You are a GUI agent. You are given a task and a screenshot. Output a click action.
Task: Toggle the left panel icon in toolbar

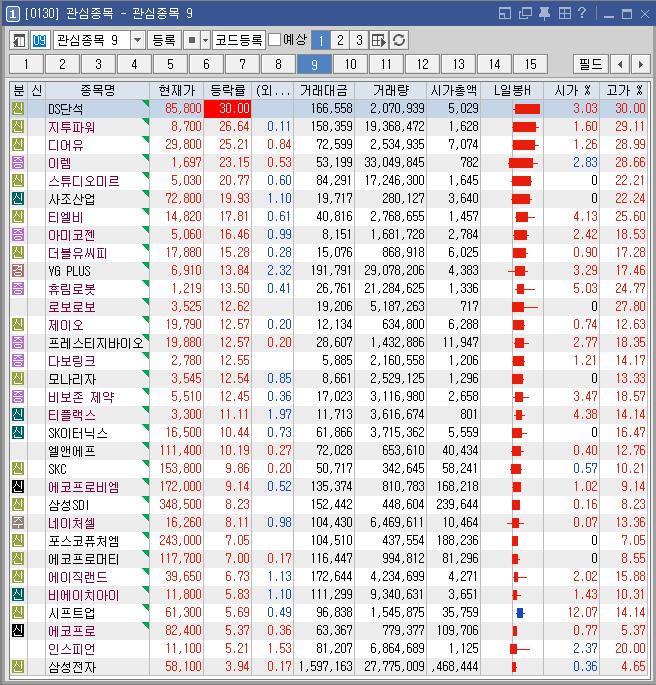[19, 41]
